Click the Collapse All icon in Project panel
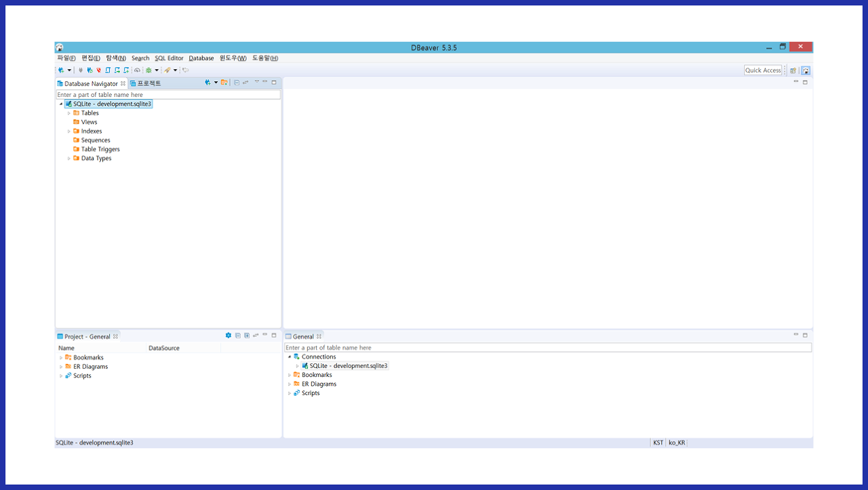Viewport: 868px width, 490px height. point(238,335)
